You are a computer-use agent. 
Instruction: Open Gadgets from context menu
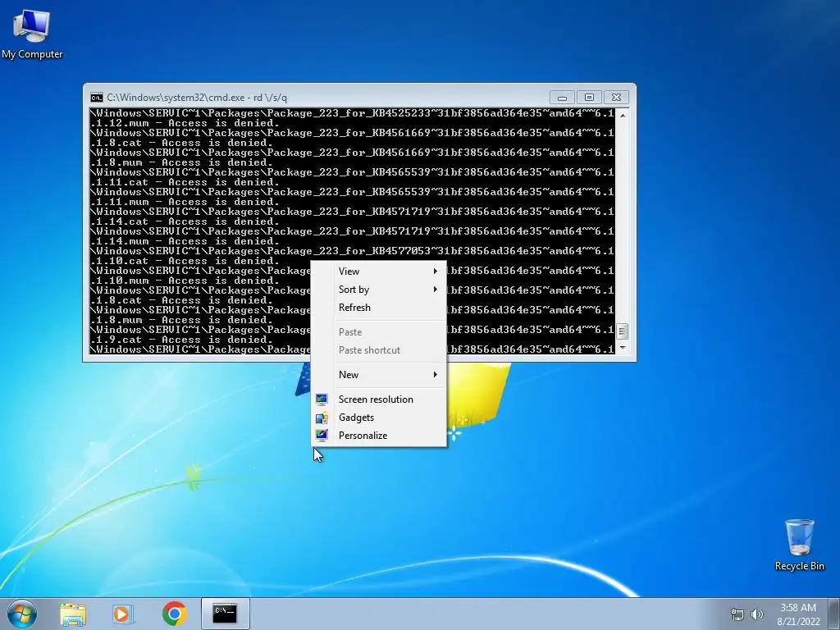tap(379, 418)
